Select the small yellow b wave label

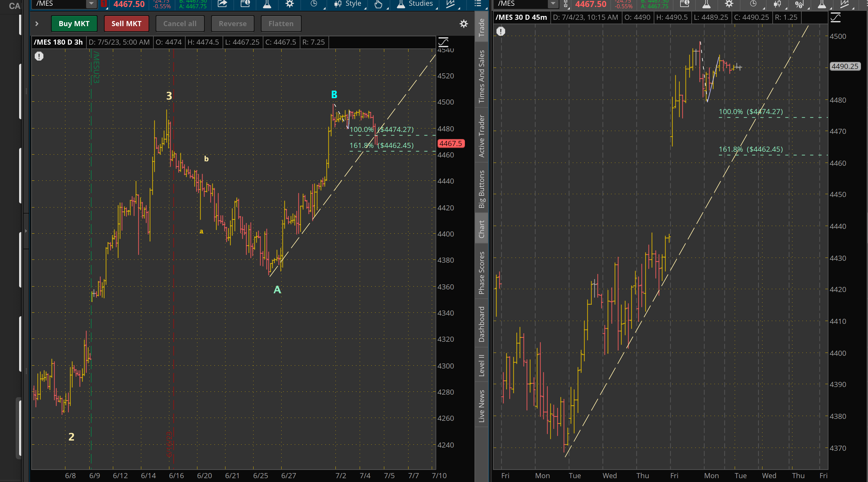click(206, 159)
